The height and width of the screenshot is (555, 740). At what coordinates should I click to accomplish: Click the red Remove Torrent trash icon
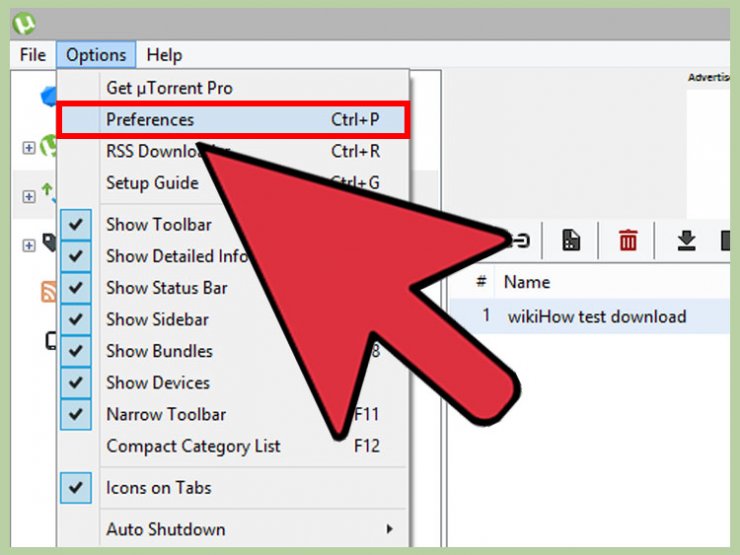click(x=628, y=240)
